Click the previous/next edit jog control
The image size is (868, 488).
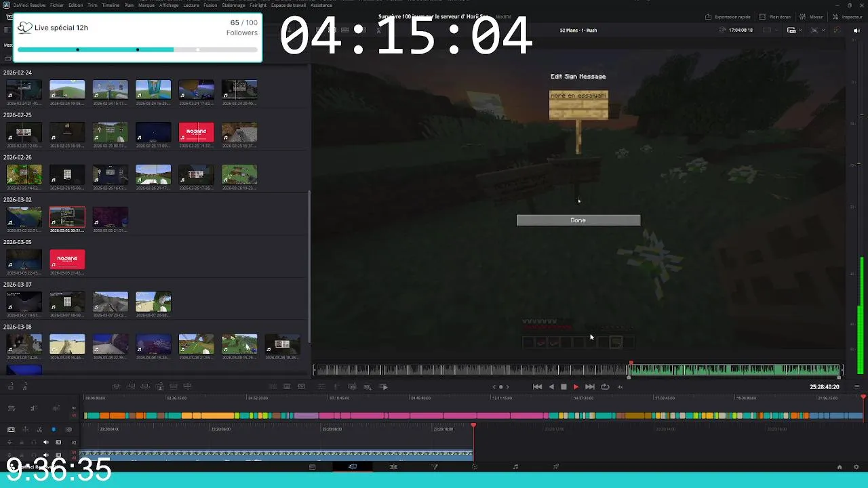(x=500, y=387)
